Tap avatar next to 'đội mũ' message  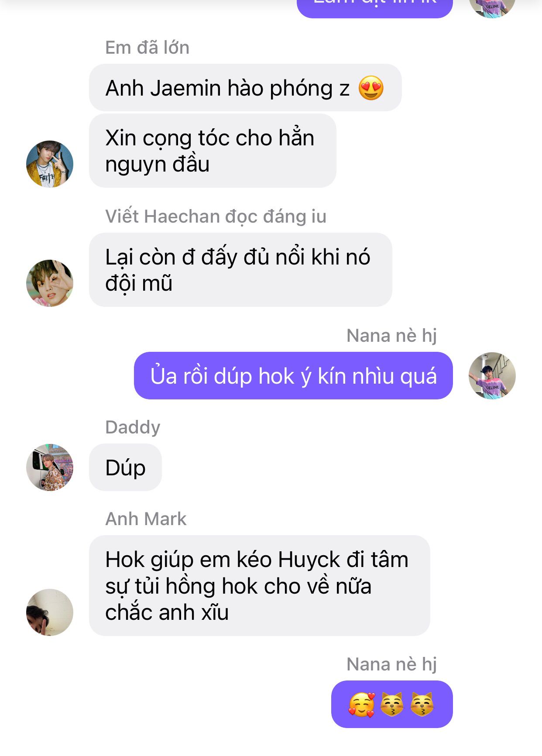pyautogui.click(x=50, y=283)
